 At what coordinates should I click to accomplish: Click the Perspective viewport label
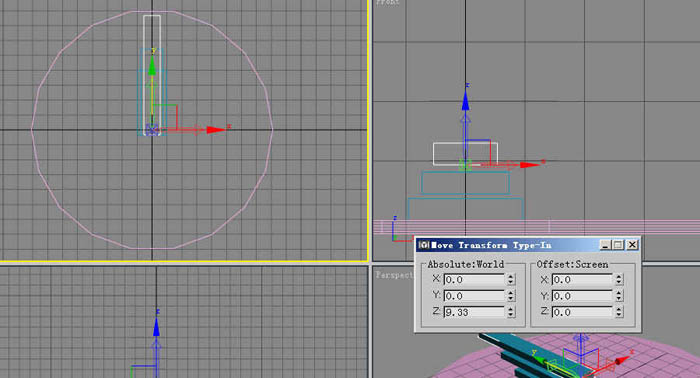(x=395, y=275)
